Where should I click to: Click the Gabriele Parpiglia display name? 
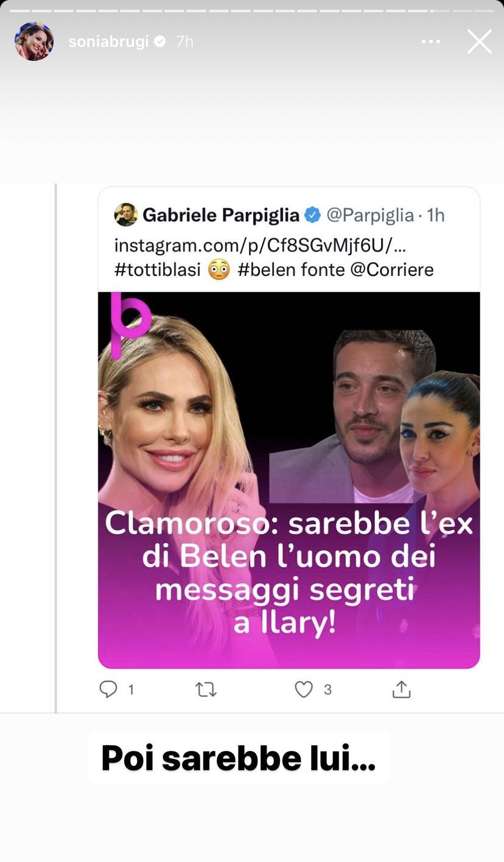click(221, 215)
